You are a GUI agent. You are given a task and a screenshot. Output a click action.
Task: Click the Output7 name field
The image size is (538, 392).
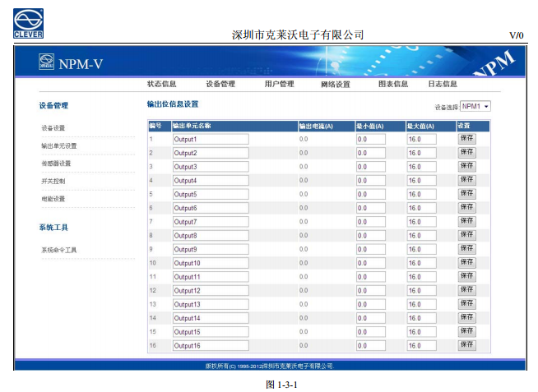pos(211,222)
